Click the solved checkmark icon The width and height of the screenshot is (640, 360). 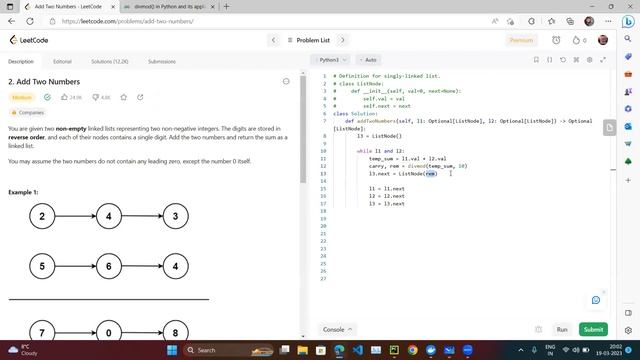47,97
